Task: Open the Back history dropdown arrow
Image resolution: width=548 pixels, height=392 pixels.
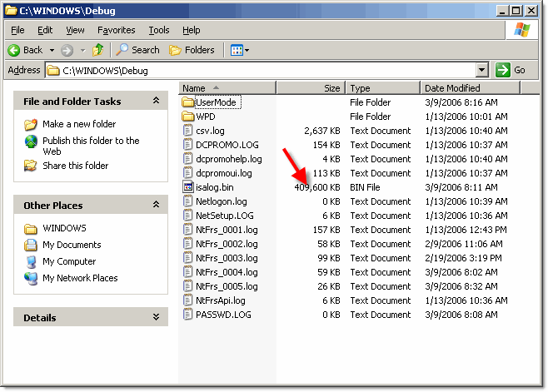Action: click(52, 50)
